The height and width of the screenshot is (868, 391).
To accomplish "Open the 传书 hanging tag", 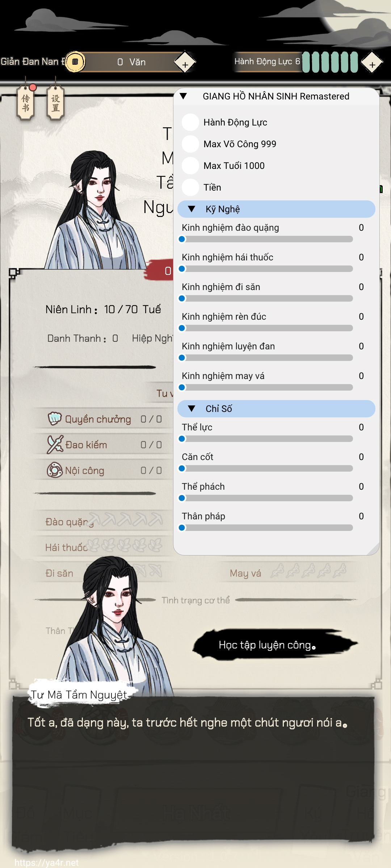I will click(26, 103).
